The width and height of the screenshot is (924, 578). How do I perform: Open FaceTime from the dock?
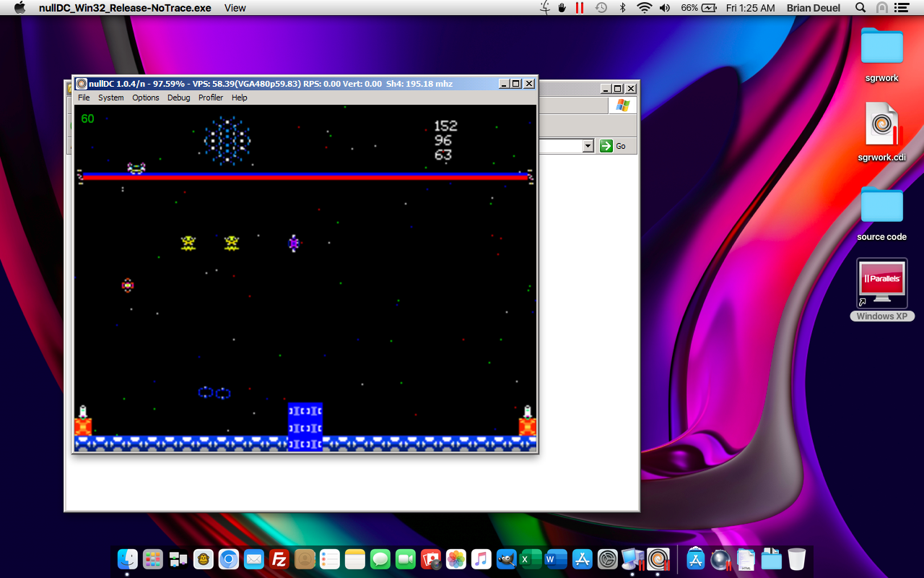(x=406, y=559)
